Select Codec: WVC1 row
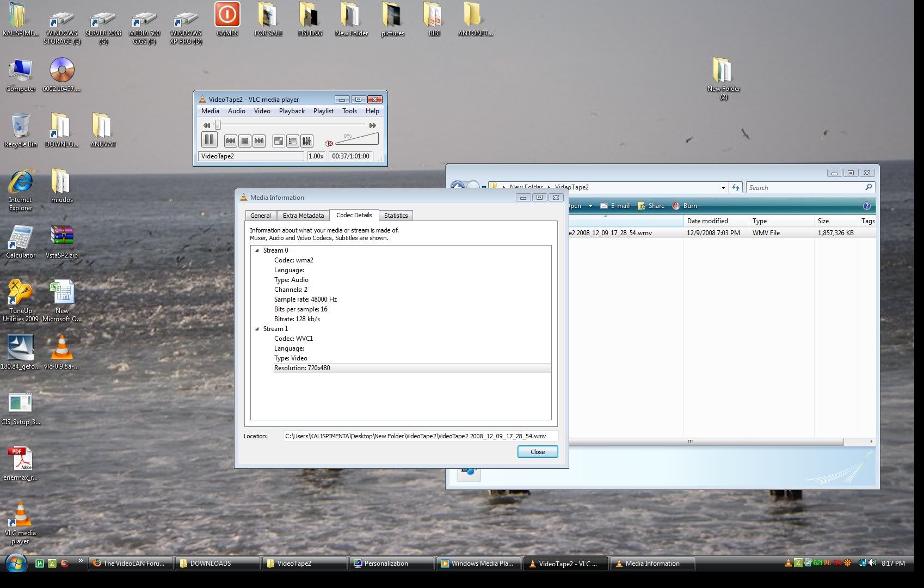 [x=293, y=339]
